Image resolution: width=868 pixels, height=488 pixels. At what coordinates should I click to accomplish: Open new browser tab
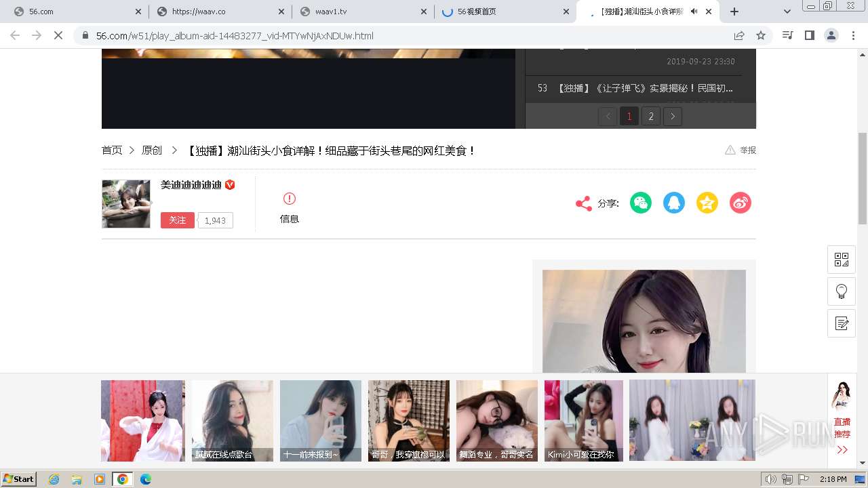(x=734, y=12)
